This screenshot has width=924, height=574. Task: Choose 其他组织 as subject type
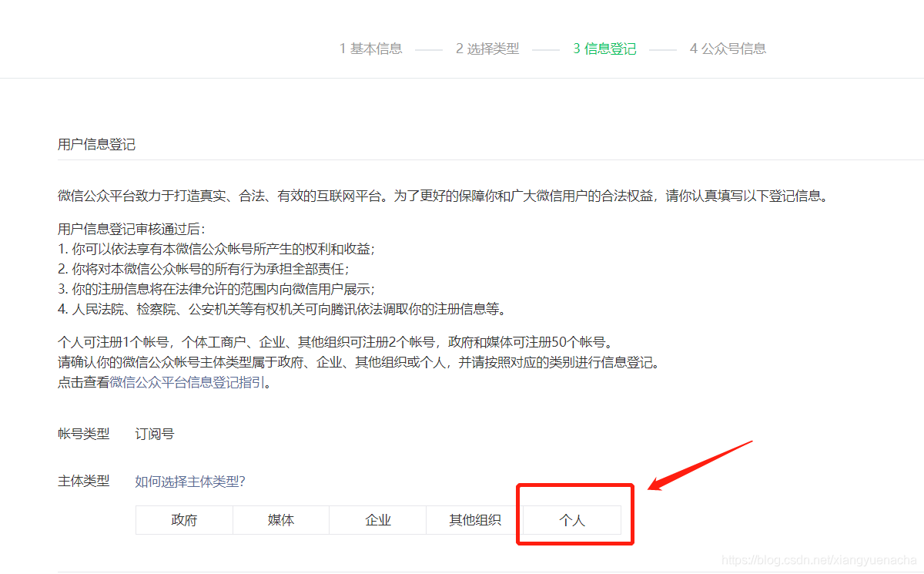[475, 520]
